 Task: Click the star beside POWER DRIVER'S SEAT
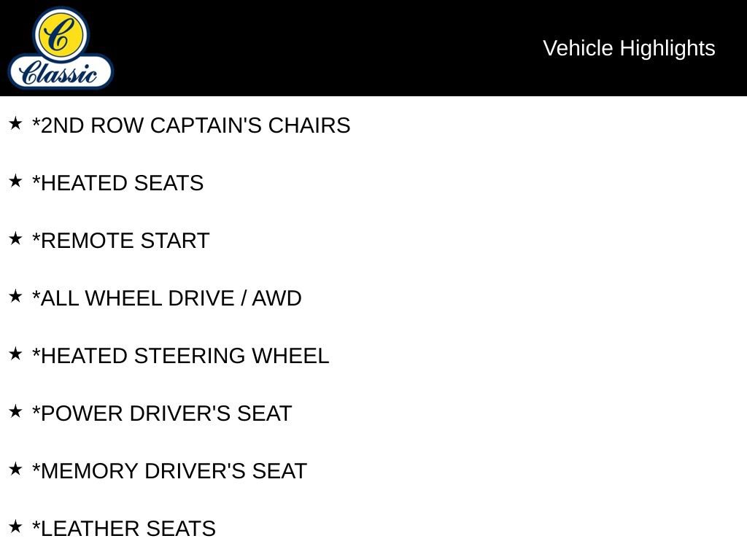(x=15, y=411)
